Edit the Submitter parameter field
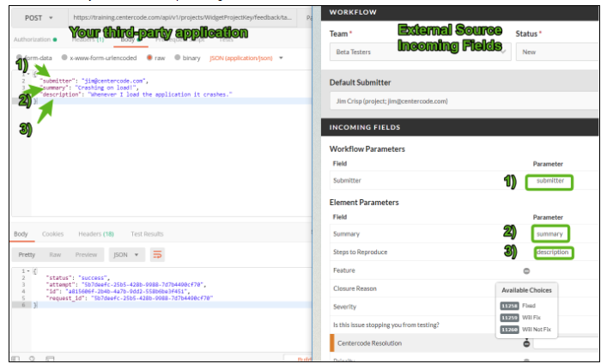 click(x=549, y=182)
